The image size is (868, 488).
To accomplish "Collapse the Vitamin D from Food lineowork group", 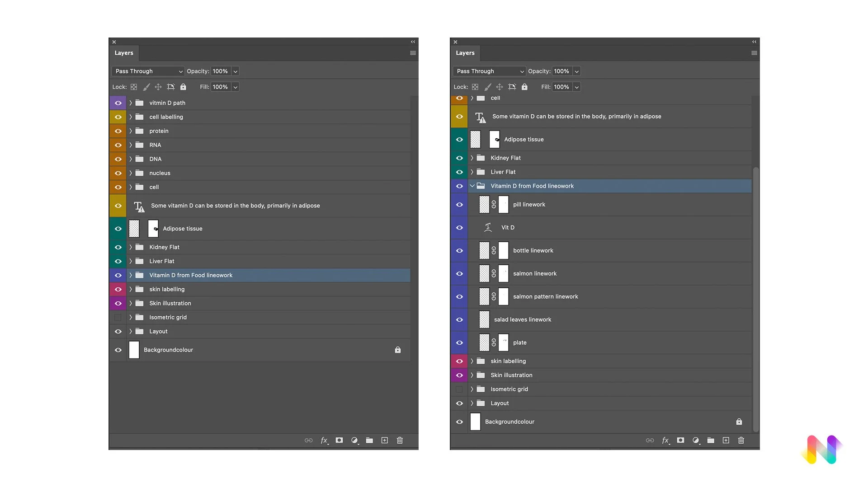I will pos(472,186).
